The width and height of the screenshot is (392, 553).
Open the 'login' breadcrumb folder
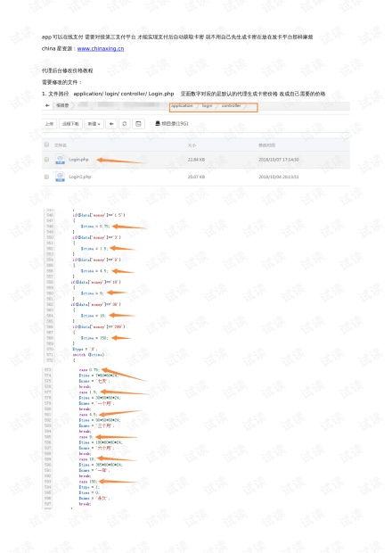[x=207, y=105]
